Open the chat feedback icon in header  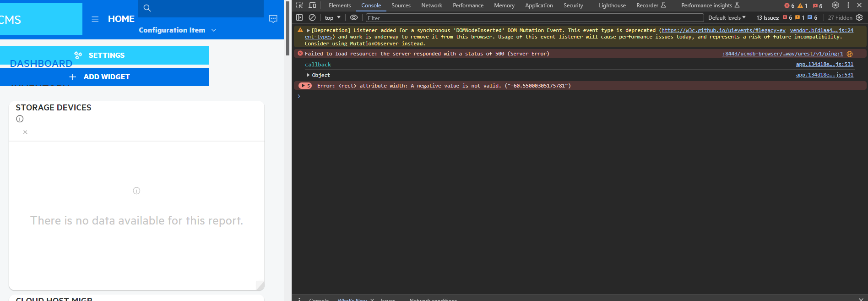coord(273,19)
